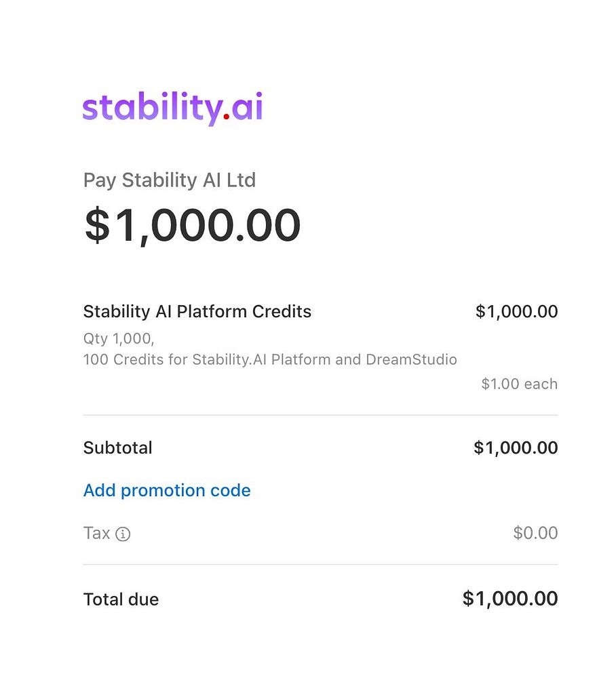Click the large $1,000.00 payment amount
Screen dimensions: 616x678
point(193,225)
